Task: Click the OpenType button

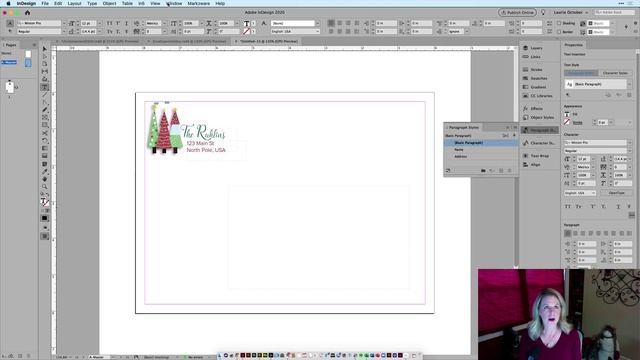Action: (616, 193)
